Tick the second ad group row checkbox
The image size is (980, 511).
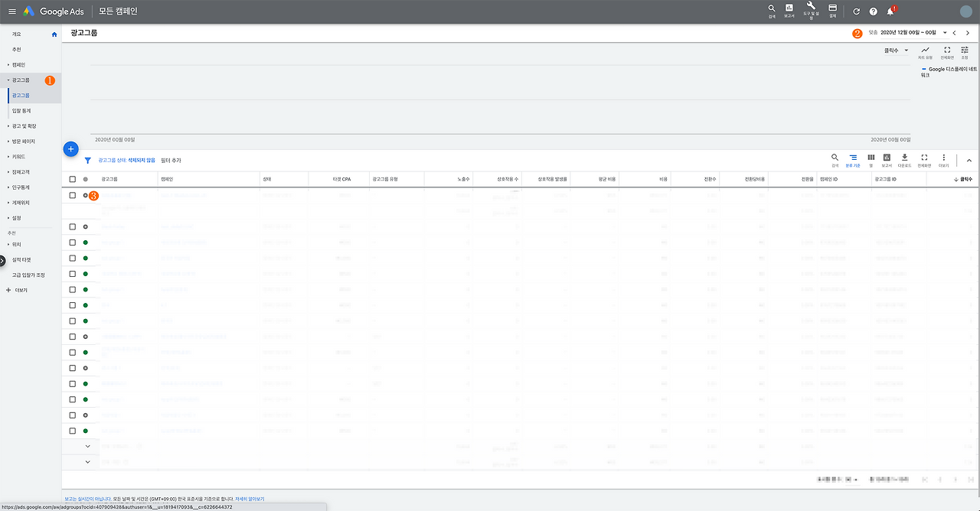pos(72,226)
